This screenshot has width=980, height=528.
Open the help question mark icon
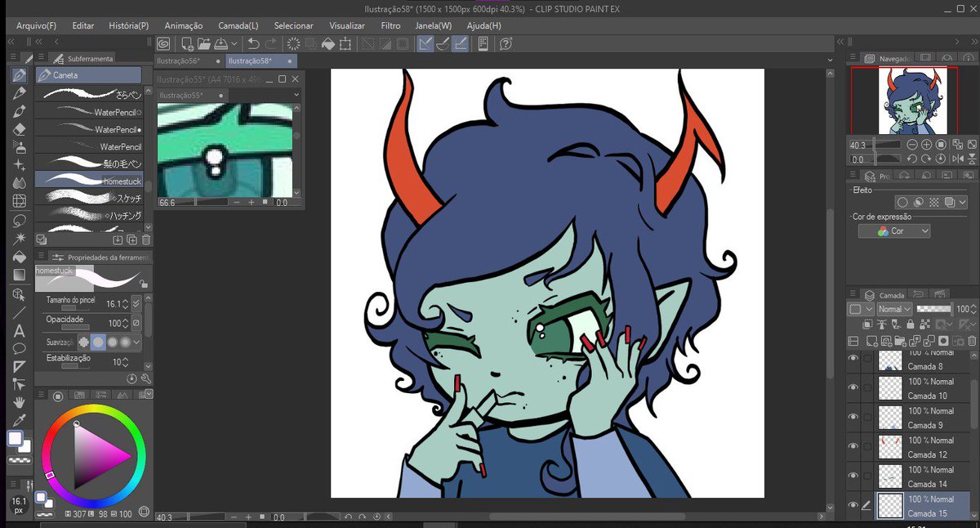[x=506, y=43]
